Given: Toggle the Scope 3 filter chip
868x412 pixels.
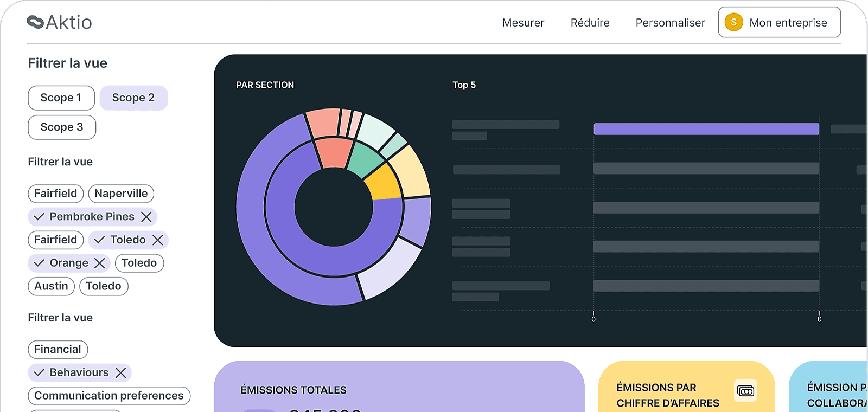Looking at the screenshot, I should [x=62, y=127].
